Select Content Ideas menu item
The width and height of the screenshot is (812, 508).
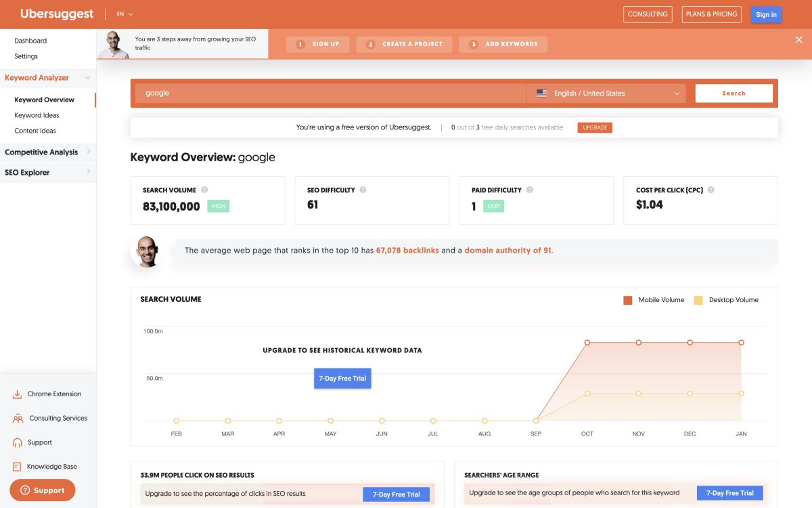coord(35,131)
